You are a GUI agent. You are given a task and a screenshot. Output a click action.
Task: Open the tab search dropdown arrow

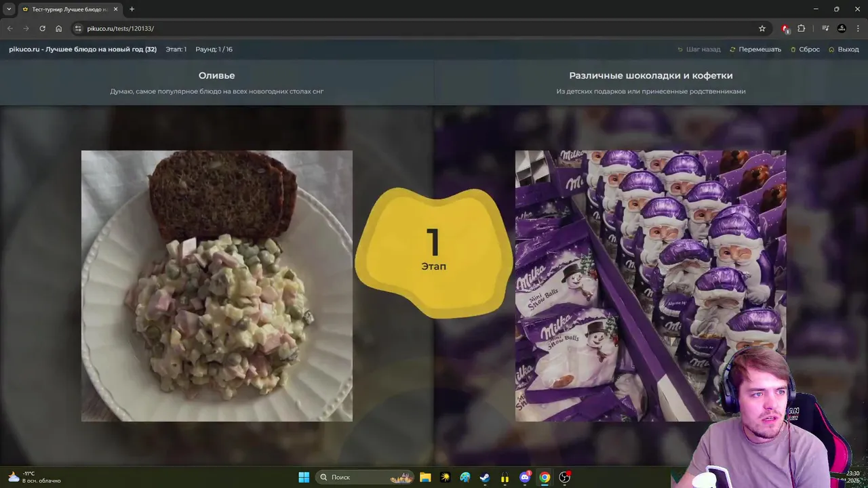pos(9,9)
